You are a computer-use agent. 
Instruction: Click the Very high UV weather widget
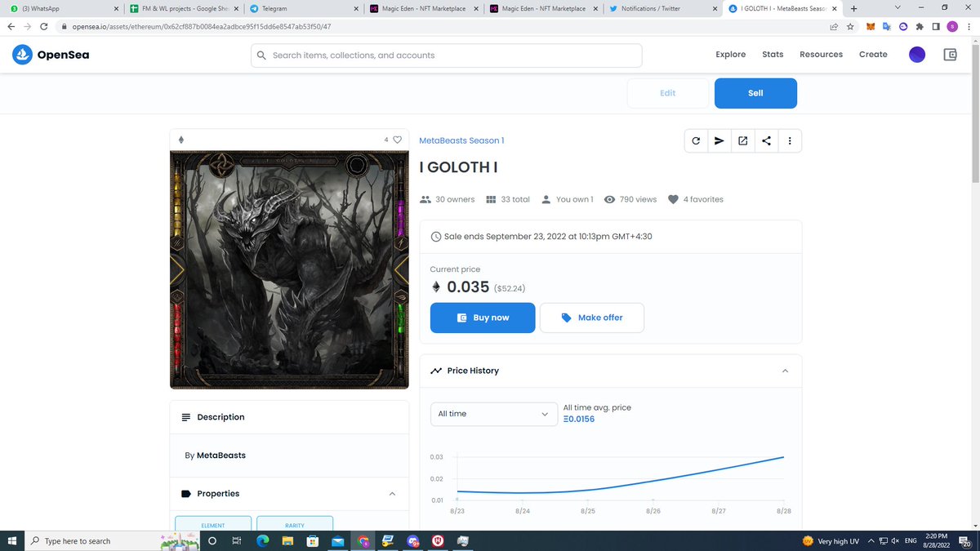[x=830, y=540]
